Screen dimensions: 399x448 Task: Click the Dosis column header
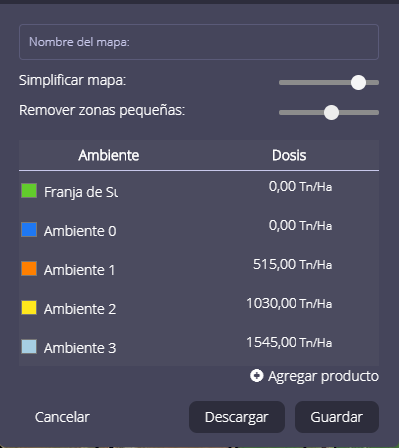coord(289,155)
